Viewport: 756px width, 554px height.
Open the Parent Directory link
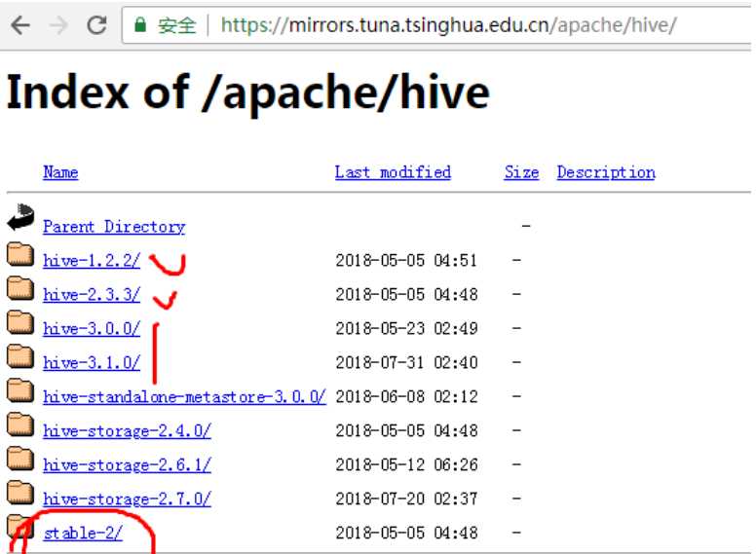[114, 227]
